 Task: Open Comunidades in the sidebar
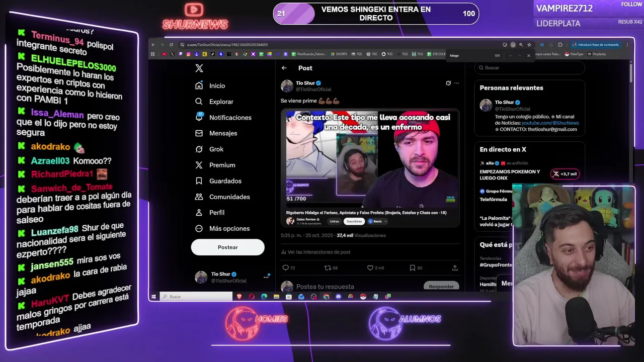[x=222, y=197]
